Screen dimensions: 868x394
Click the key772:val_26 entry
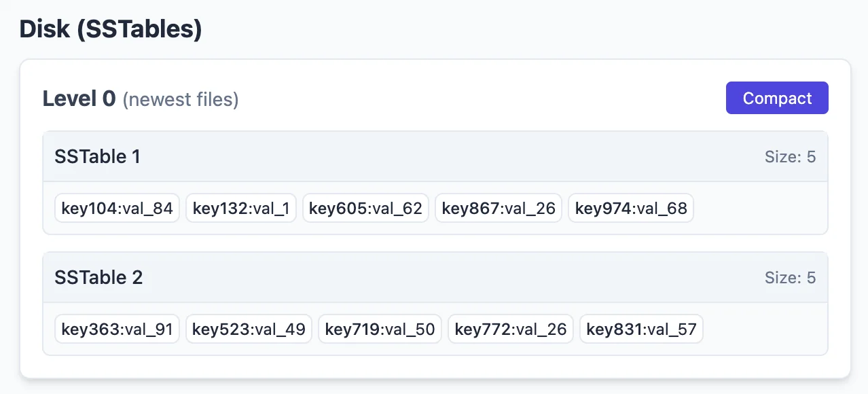pos(511,329)
